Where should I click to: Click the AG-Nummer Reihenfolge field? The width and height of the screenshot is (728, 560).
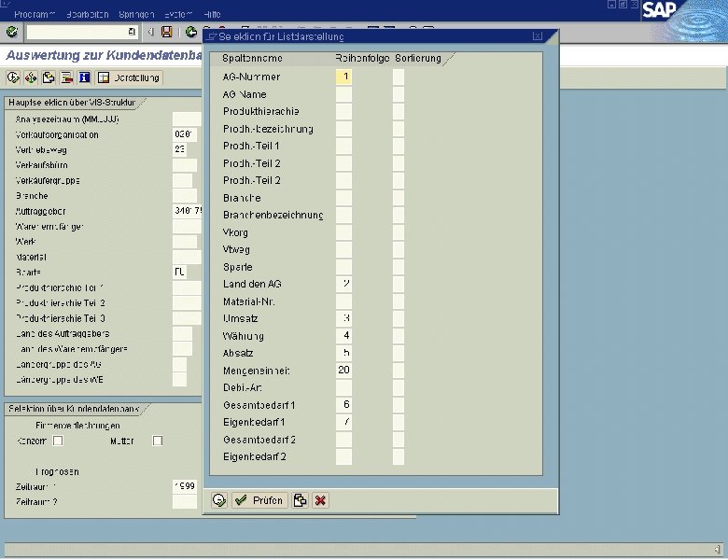pos(343,77)
